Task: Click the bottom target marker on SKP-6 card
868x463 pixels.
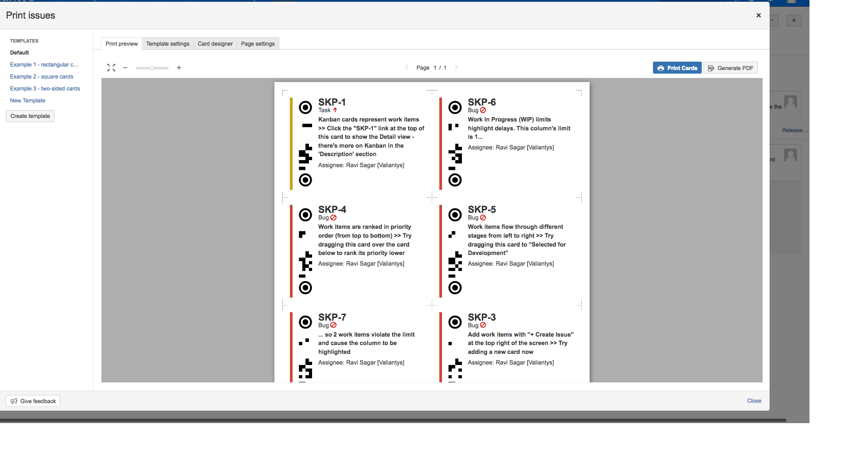Action: [x=455, y=180]
